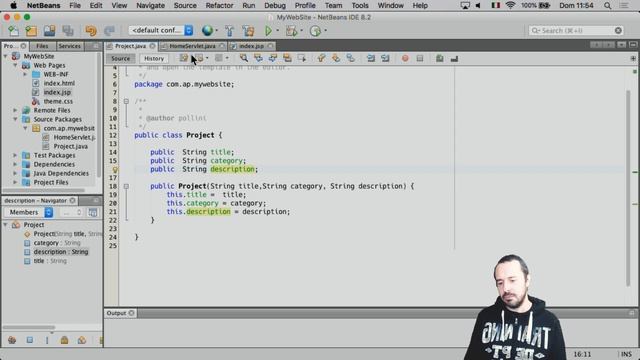Collapse the MyWebSite project node

(6, 56)
